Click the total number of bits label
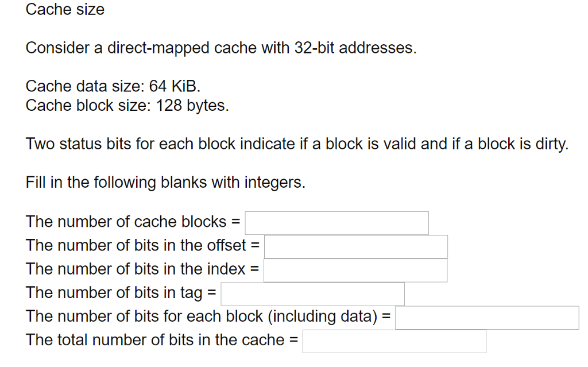Image resolution: width=588 pixels, height=367 pixels. (158, 339)
